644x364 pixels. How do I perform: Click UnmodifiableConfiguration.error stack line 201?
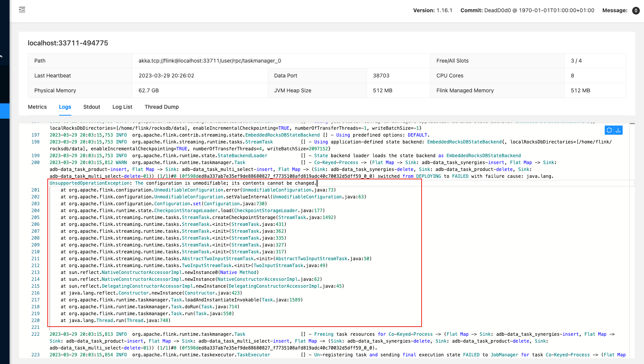point(198,190)
